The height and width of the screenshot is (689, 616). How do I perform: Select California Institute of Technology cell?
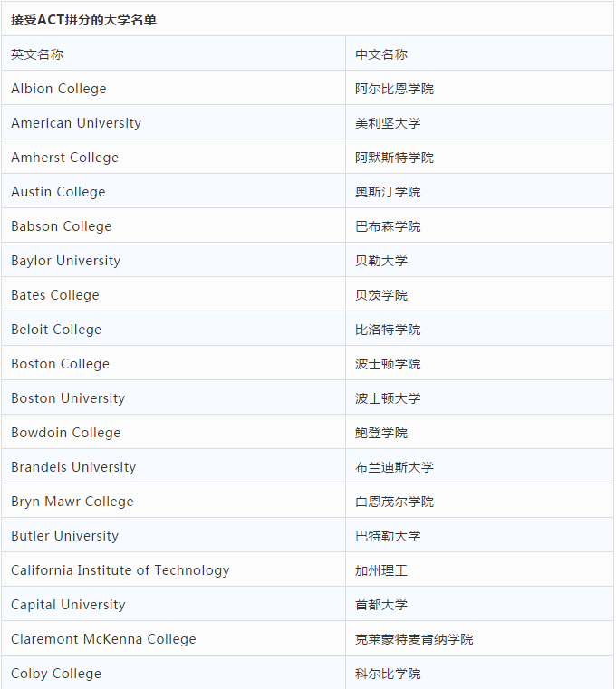(x=120, y=570)
